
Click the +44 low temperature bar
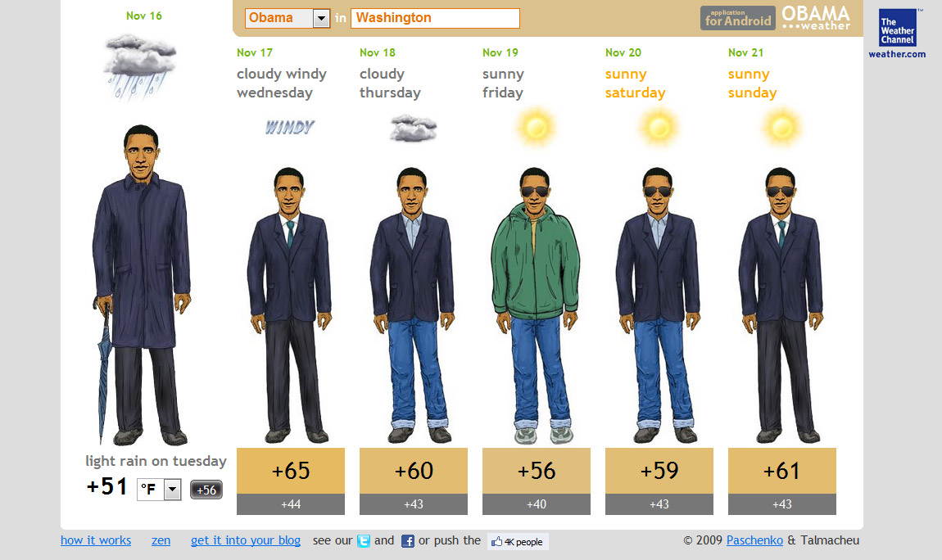291,504
